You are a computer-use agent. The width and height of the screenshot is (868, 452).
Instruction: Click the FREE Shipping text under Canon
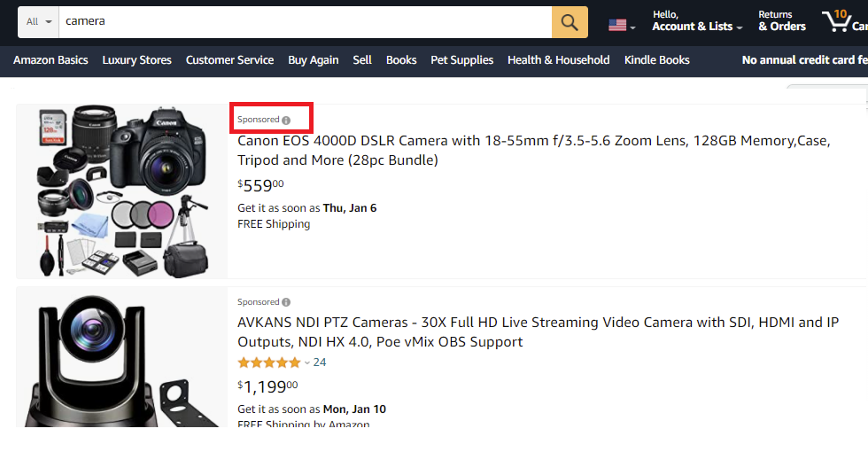click(x=274, y=223)
